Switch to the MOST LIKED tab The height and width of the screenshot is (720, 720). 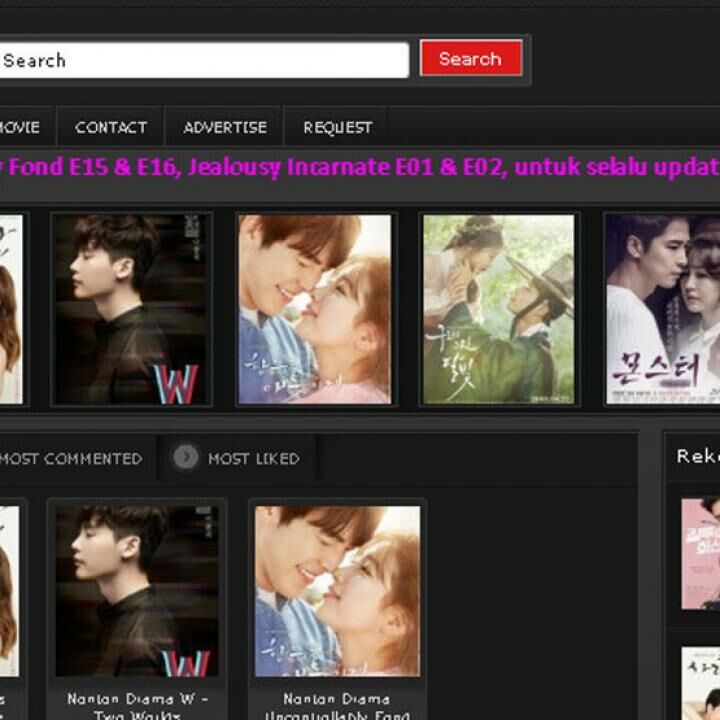254,459
